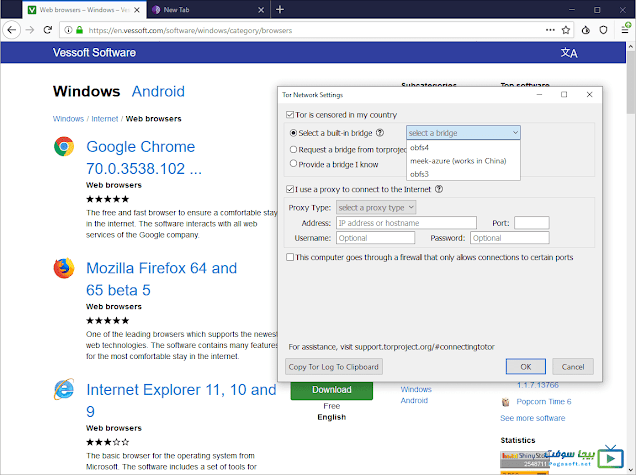Close the Tor Network Settings dialog

pos(589,95)
